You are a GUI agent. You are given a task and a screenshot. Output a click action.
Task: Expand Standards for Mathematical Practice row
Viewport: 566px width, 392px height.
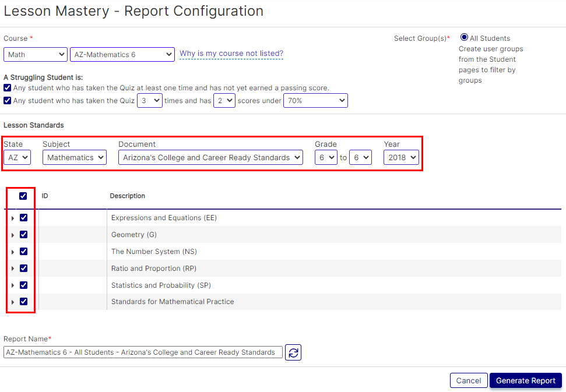click(x=13, y=302)
